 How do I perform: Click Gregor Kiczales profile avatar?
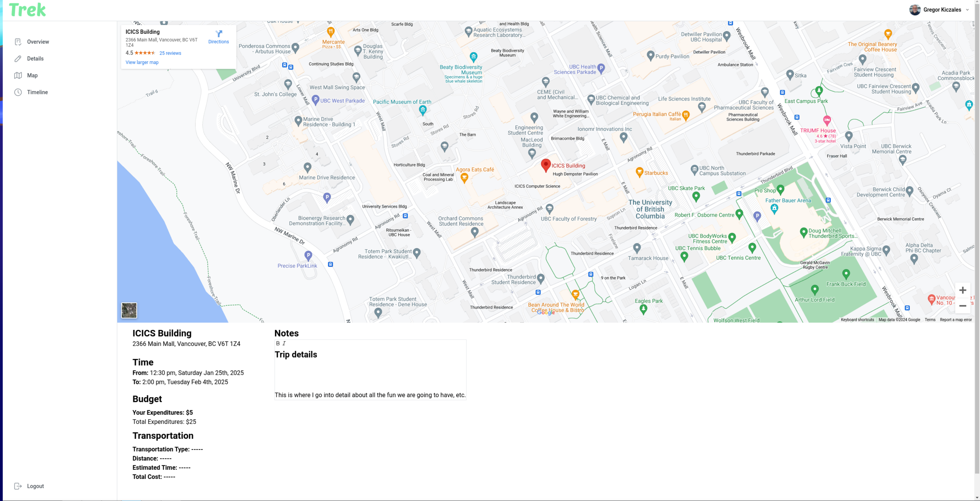915,10
